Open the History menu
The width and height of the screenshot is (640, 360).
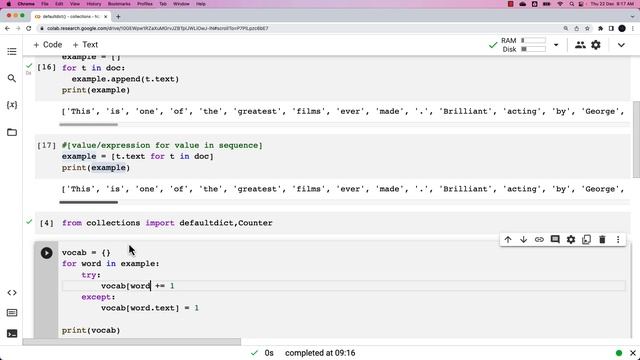click(93, 4)
